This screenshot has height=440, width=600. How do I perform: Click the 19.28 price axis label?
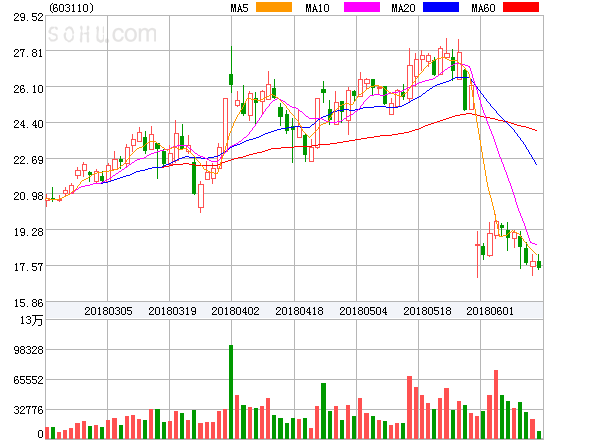coord(28,232)
